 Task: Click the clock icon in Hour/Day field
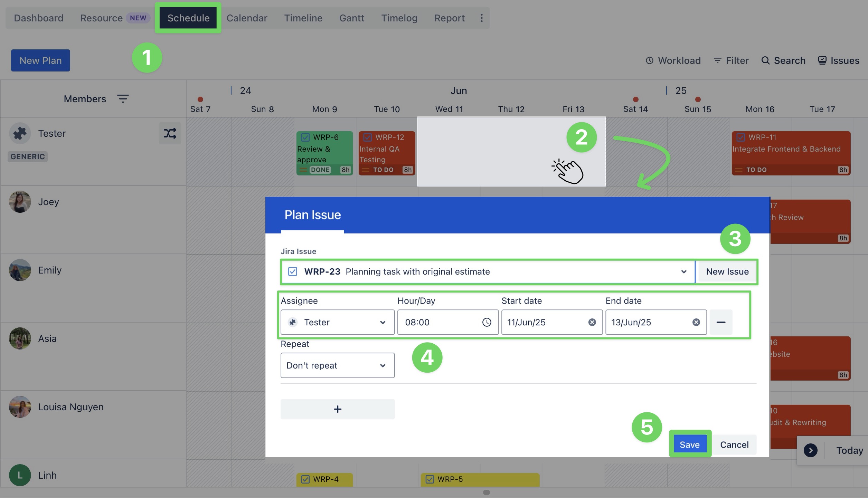pos(487,322)
